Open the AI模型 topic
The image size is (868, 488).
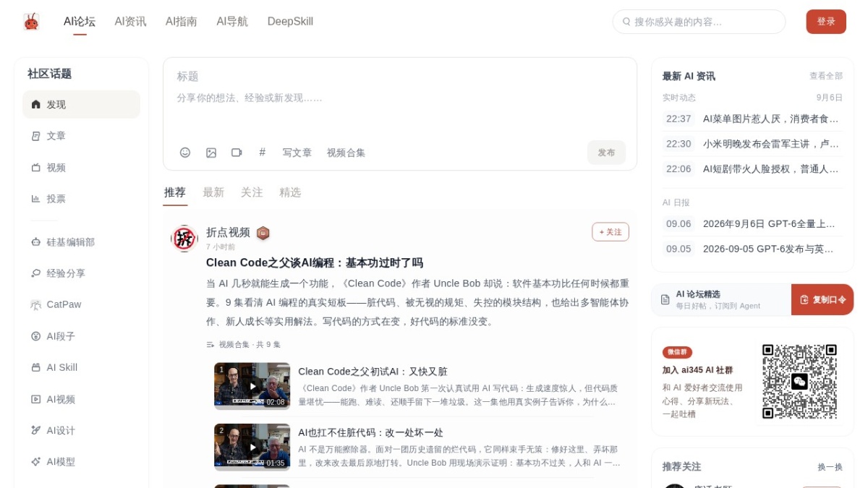tap(81, 461)
